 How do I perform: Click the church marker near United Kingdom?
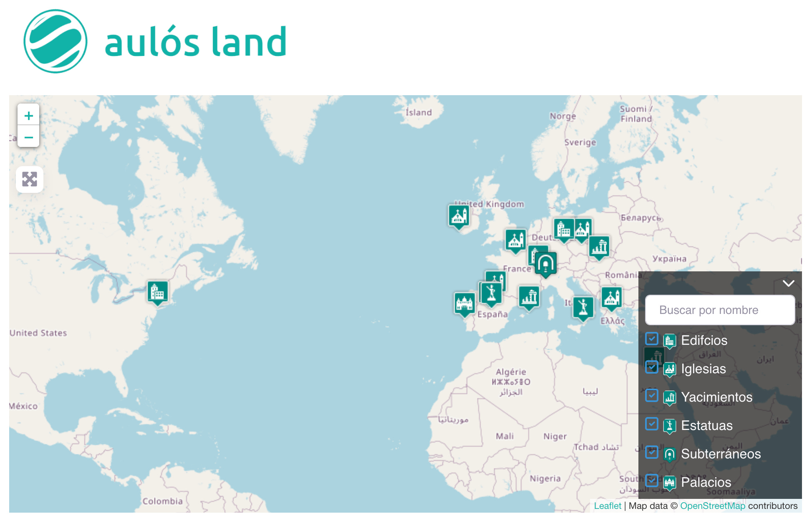[459, 216]
